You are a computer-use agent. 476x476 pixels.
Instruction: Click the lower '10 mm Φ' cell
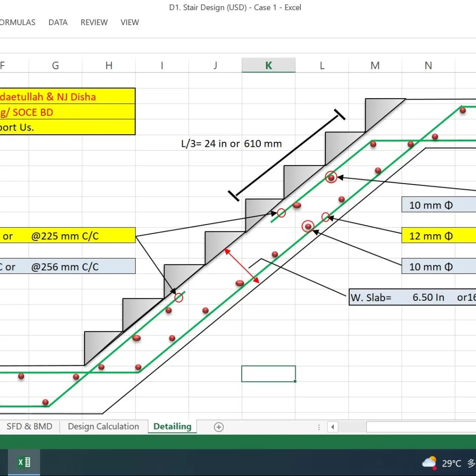point(439,266)
